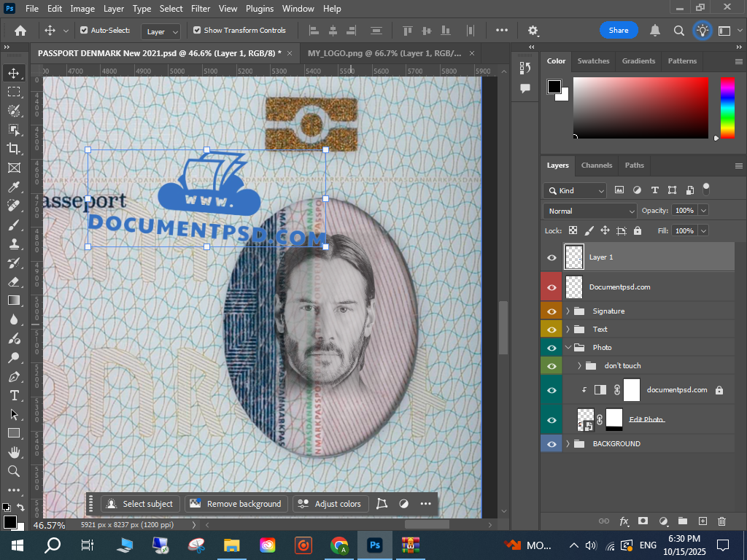The width and height of the screenshot is (747, 560).
Task: Pick the Horizontal Type tool
Action: (14, 395)
